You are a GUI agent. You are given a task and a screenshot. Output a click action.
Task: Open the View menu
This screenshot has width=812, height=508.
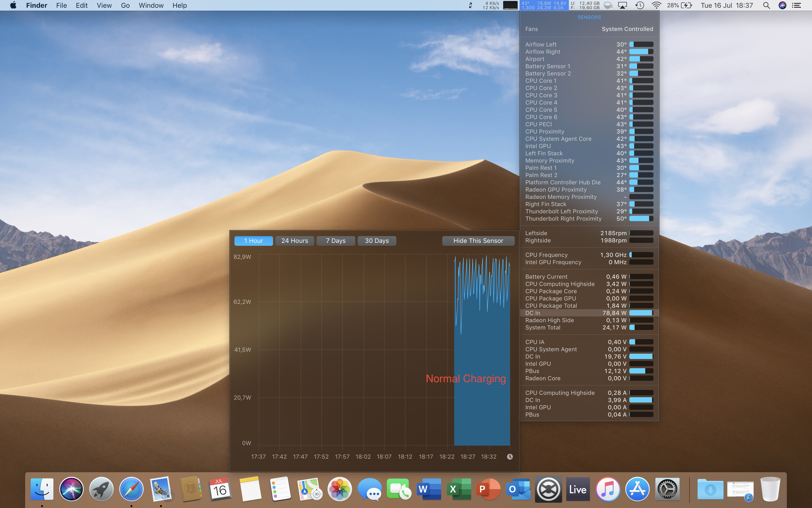coord(104,5)
